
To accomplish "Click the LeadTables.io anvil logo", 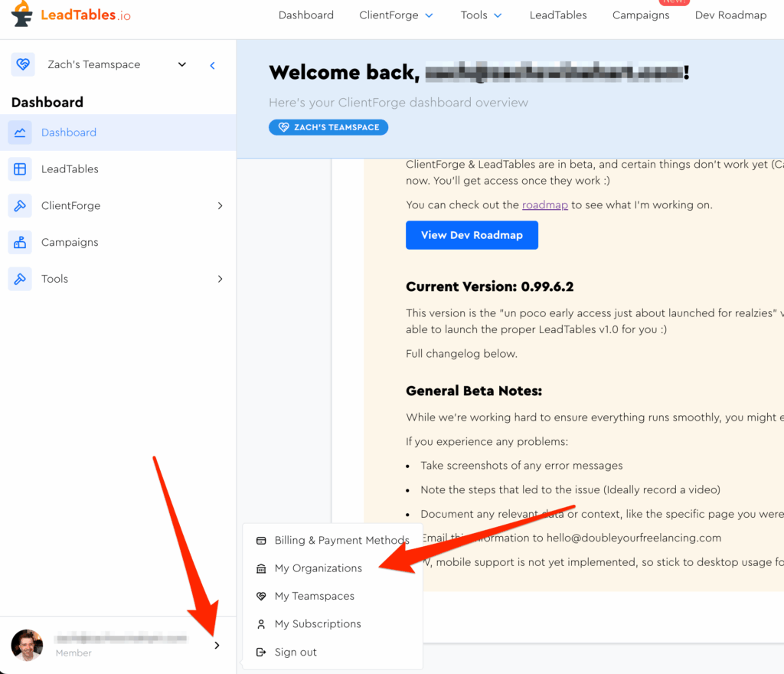I will (22, 15).
